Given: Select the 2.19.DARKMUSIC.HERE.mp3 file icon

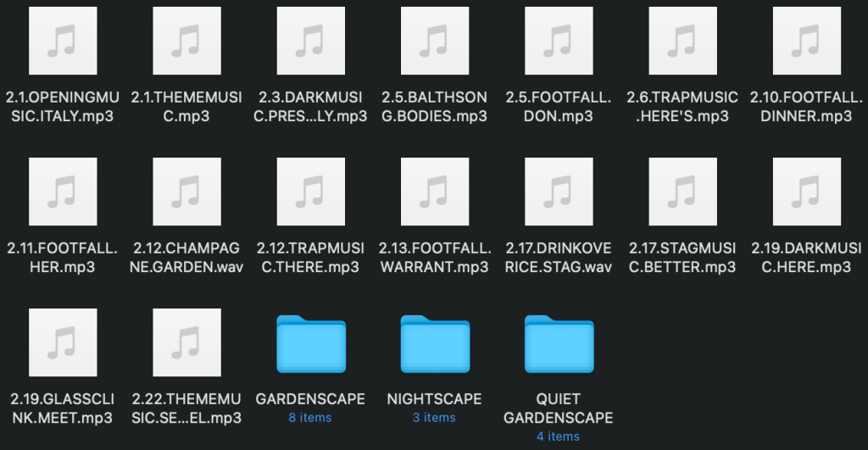Looking at the screenshot, I should coord(806,192).
